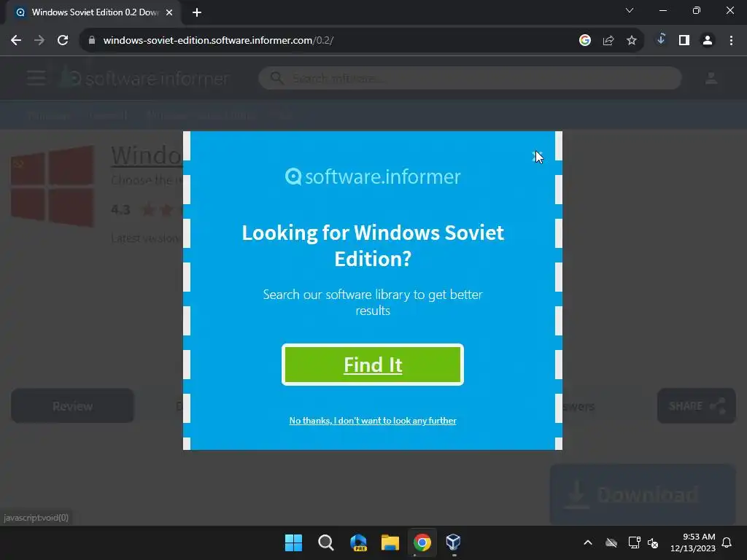This screenshot has height=560, width=747.
Task: Click the site user account icon
Action: (711, 78)
